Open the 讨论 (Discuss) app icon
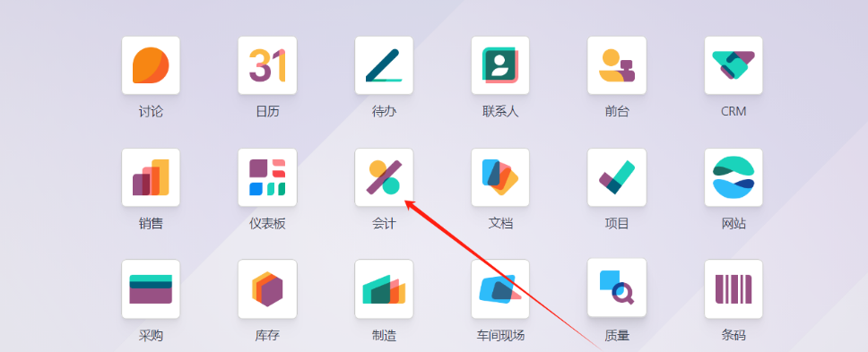This screenshot has width=868, height=352. coord(151,65)
